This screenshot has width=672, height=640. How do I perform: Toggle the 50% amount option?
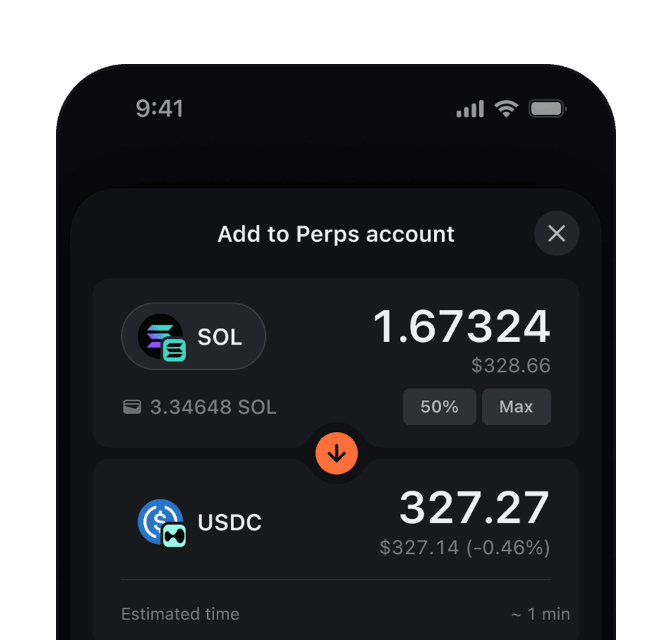(439, 407)
